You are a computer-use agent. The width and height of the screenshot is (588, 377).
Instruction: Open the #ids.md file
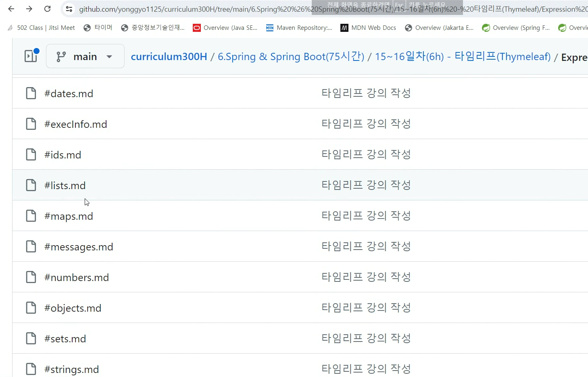(63, 155)
